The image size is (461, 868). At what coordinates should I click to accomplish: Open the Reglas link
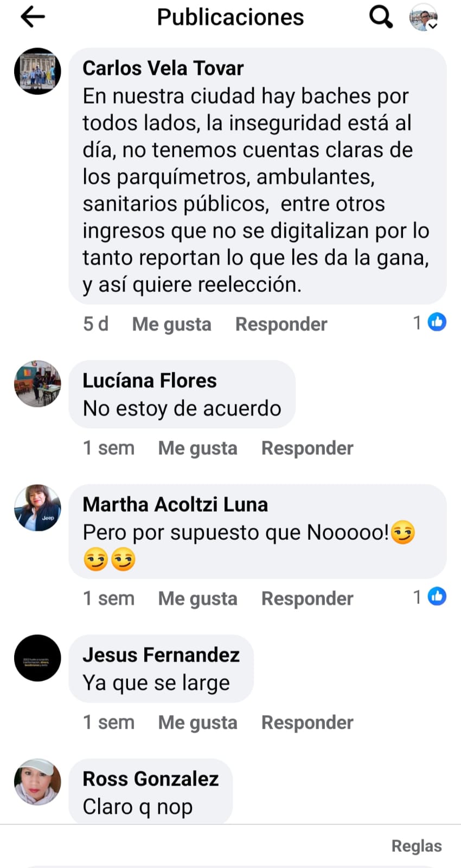coord(417,846)
